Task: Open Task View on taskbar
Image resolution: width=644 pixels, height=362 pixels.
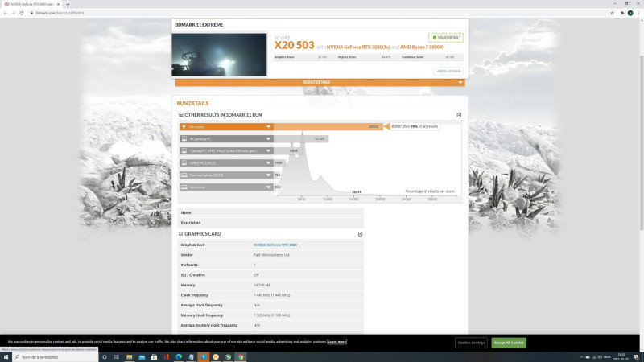Action: point(117,357)
